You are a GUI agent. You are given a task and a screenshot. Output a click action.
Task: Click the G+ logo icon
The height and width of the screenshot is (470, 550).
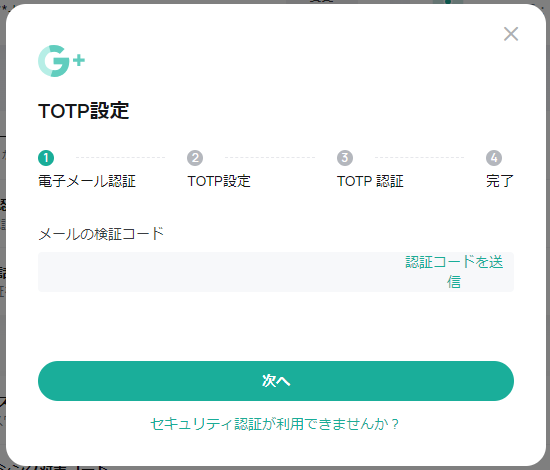61,61
